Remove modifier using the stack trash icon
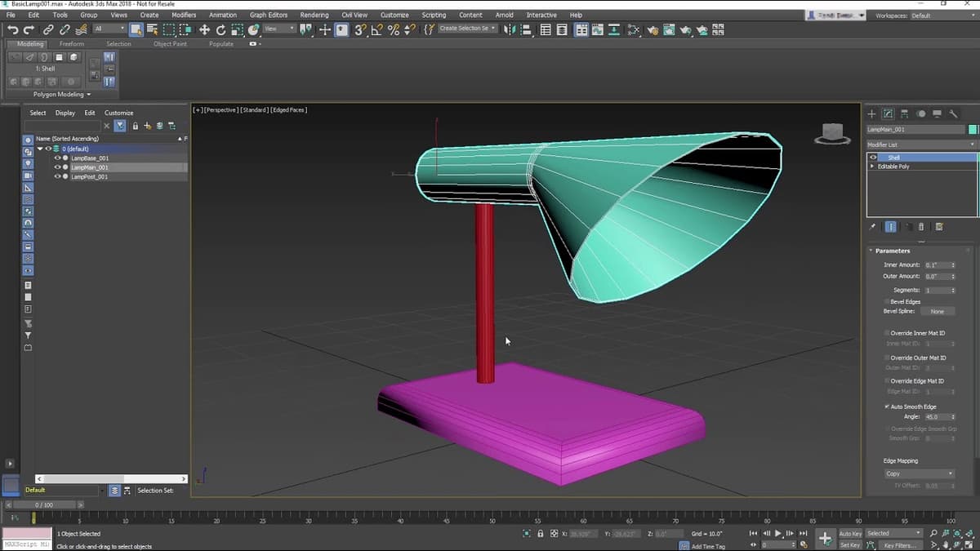Image resolution: width=980 pixels, height=551 pixels. tap(922, 227)
